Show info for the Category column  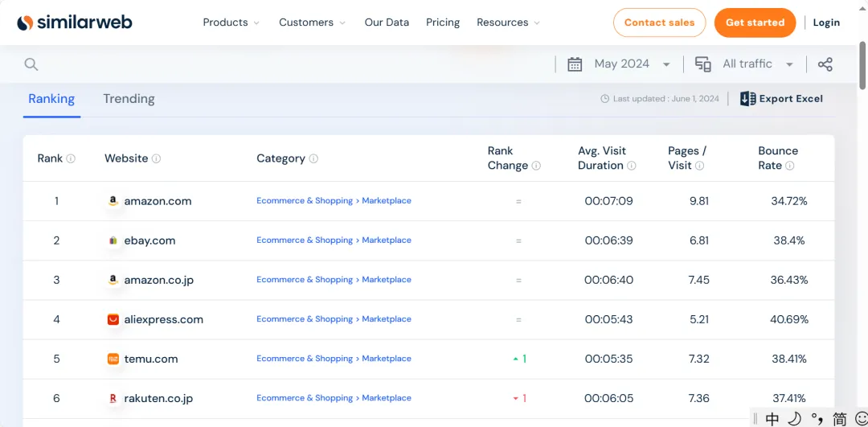[x=313, y=158]
